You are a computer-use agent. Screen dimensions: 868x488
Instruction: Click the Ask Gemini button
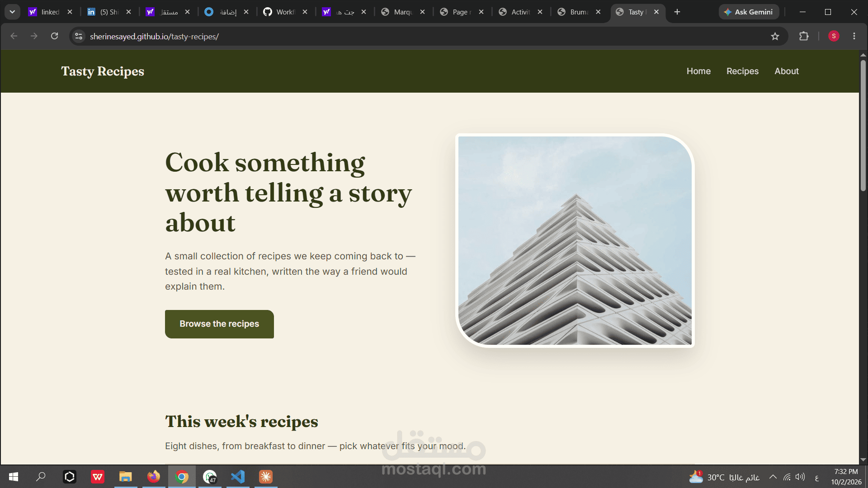pyautogui.click(x=749, y=12)
